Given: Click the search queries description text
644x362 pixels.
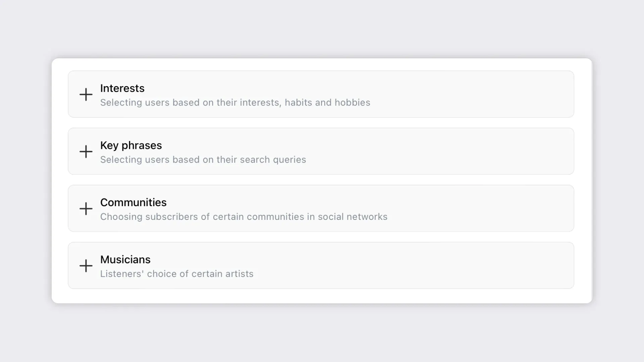Looking at the screenshot, I should point(203,160).
